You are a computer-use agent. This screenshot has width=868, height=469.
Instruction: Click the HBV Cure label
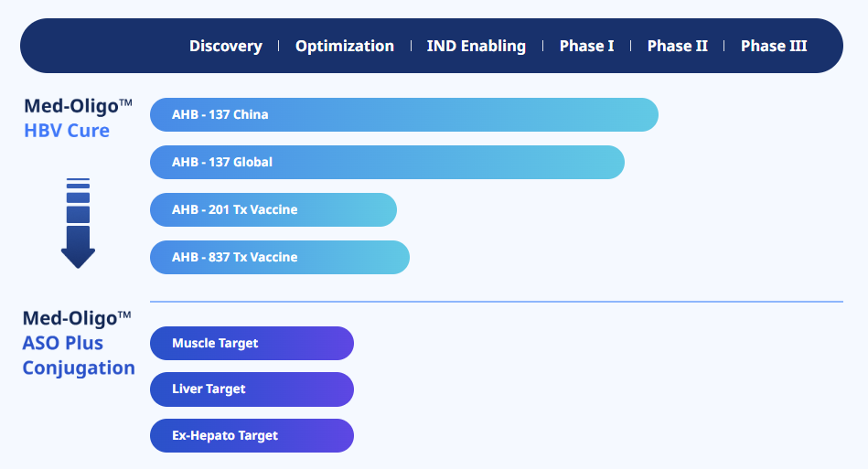coord(67,131)
